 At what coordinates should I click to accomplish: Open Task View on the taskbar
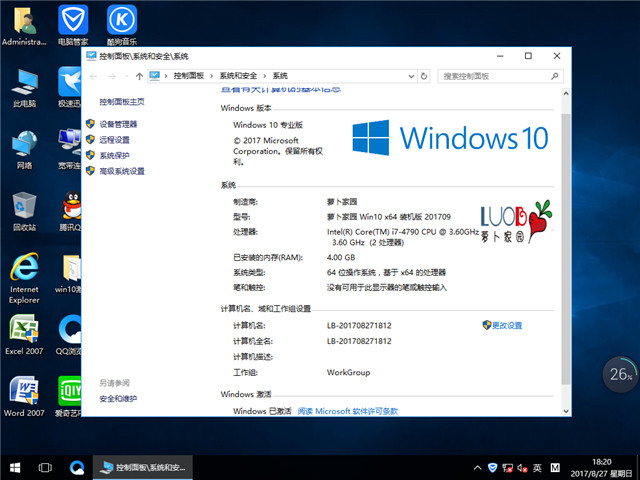[x=45, y=467]
